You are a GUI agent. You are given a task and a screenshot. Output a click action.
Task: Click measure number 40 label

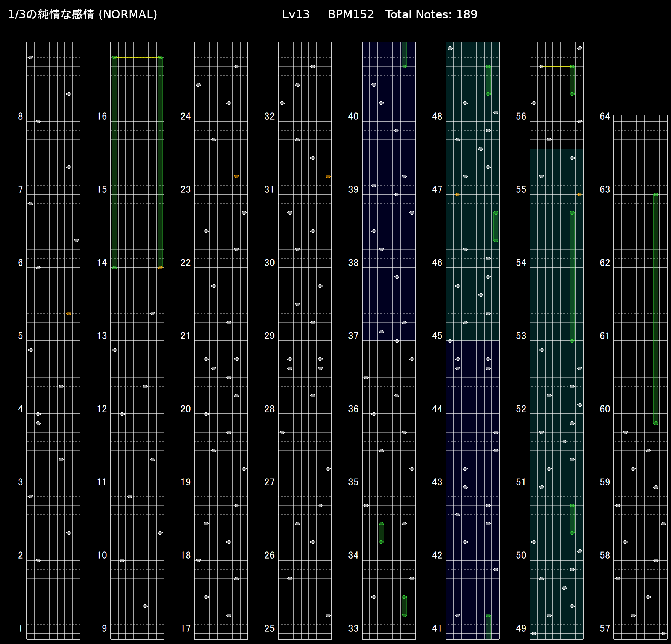353,116
